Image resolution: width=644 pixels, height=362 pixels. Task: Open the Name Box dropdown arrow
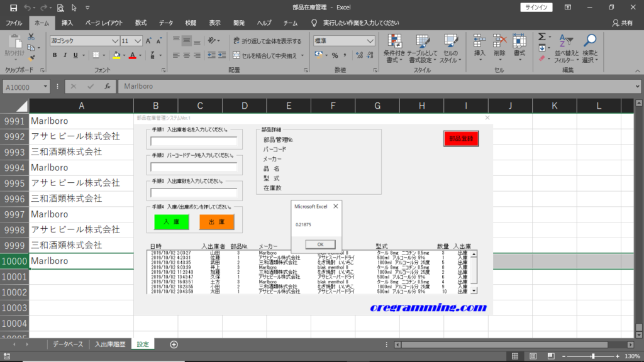45,86
